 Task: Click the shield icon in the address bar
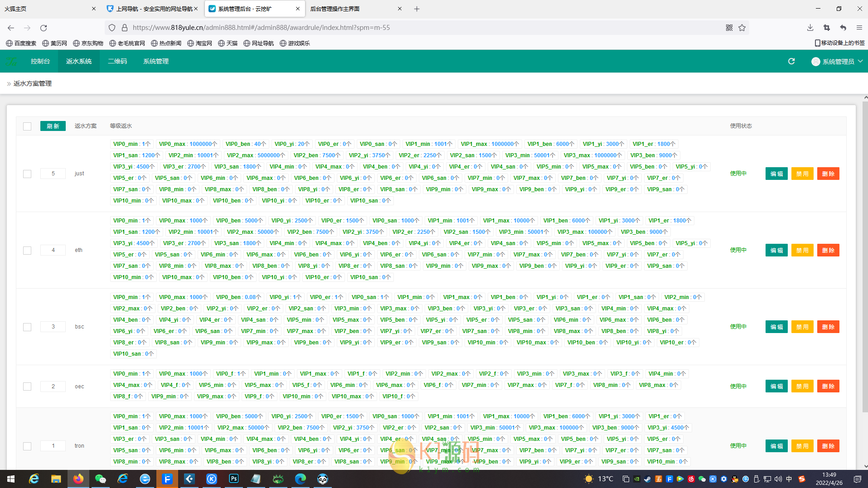pos(112,28)
